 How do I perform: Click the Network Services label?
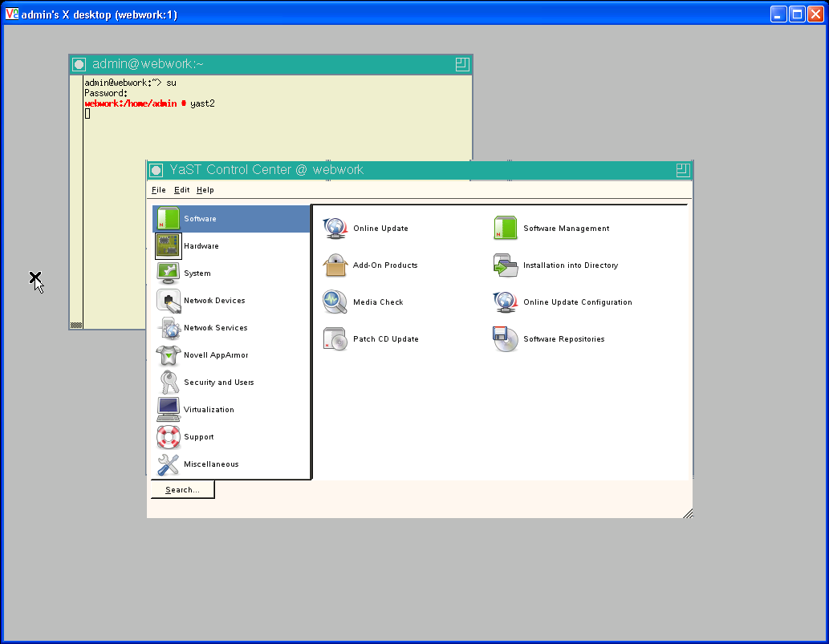215,328
